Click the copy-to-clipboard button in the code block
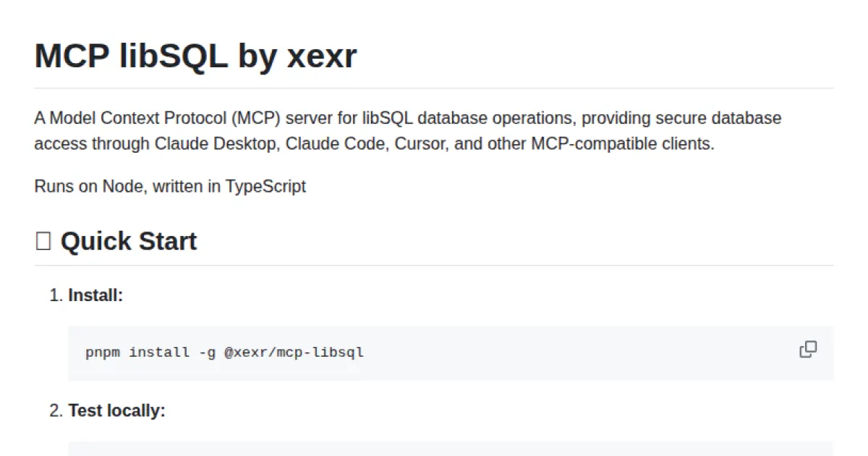 807,350
